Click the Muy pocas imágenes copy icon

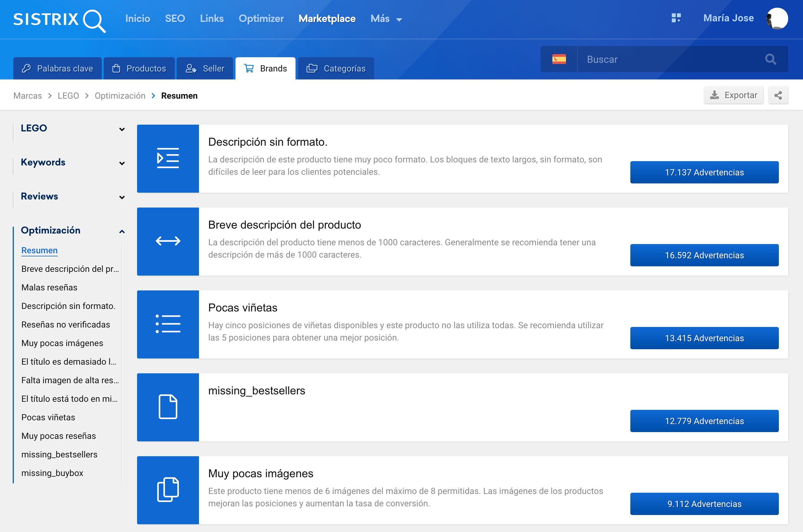point(168,490)
